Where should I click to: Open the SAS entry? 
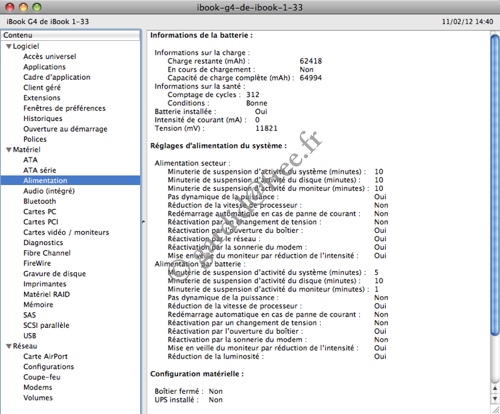pos(29,315)
